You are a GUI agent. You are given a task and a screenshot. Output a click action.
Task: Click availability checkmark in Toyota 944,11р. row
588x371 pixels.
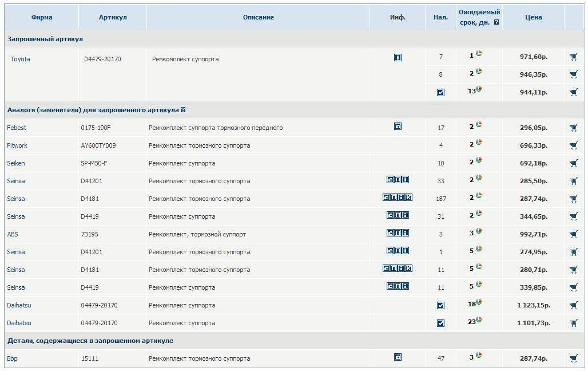[x=440, y=92]
